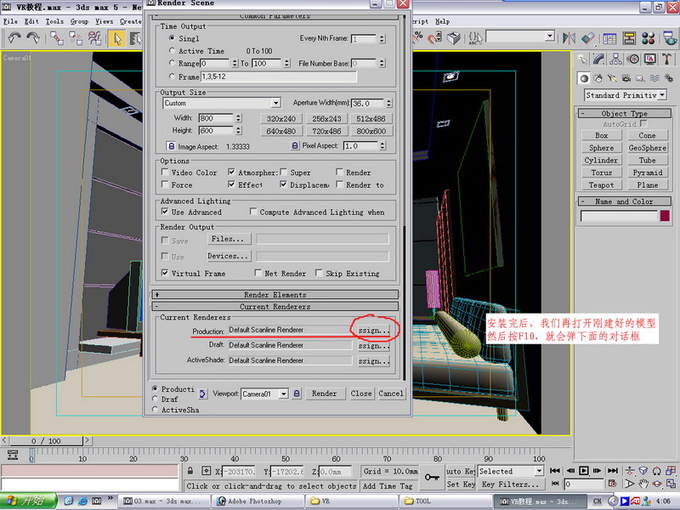Open the Display command panel tab

[650, 59]
